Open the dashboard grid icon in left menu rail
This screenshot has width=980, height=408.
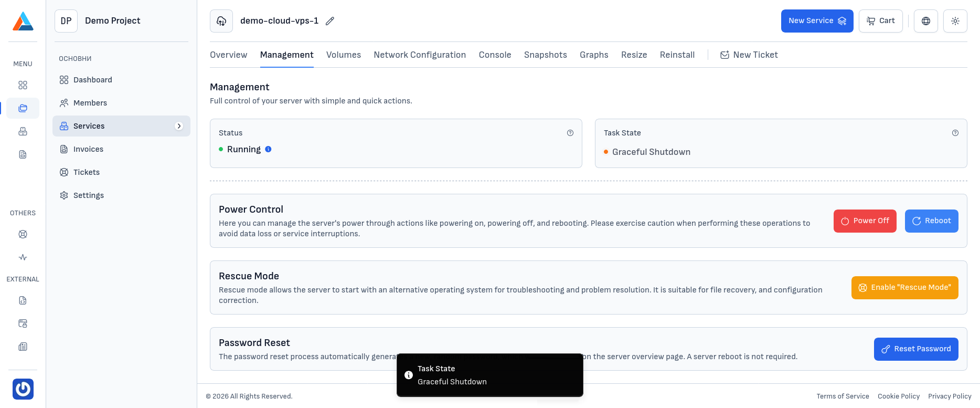pyautogui.click(x=23, y=85)
